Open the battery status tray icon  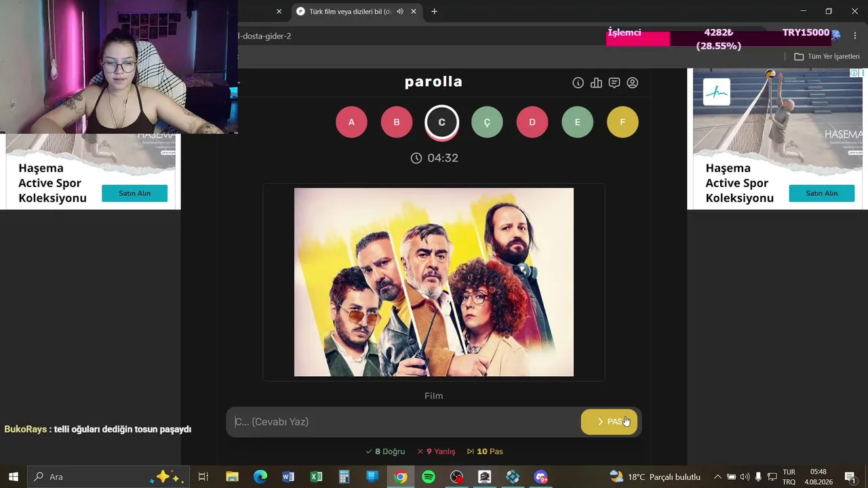(x=731, y=476)
